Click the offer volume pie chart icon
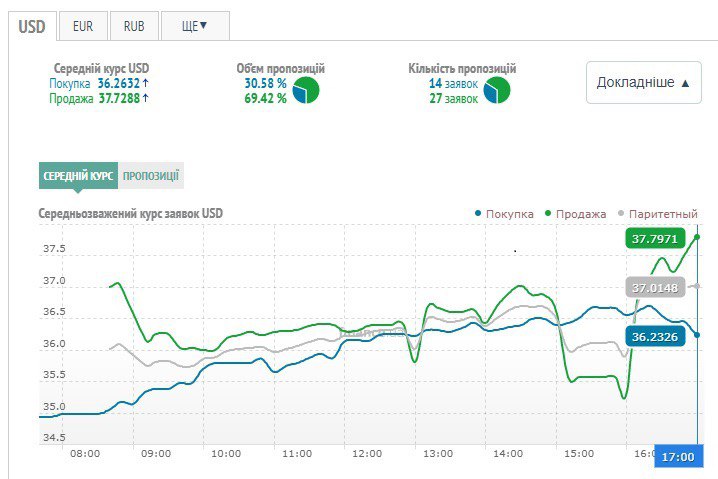 (306, 90)
